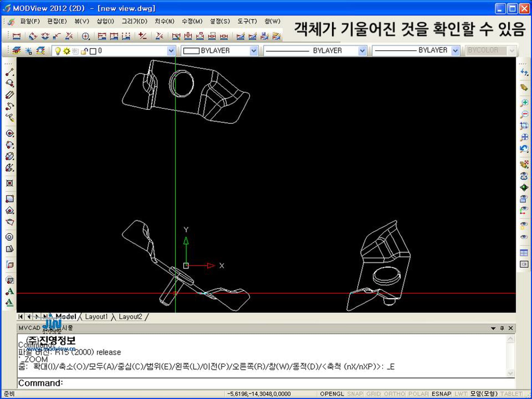
Task: Open the layer manager icon
Action: tap(16, 51)
